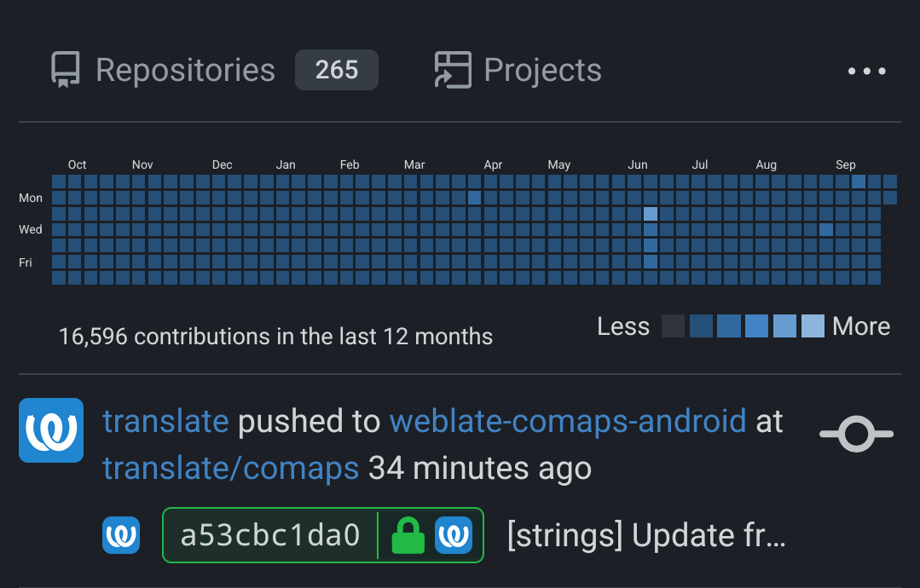Open the Projects tab

(x=518, y=71)
